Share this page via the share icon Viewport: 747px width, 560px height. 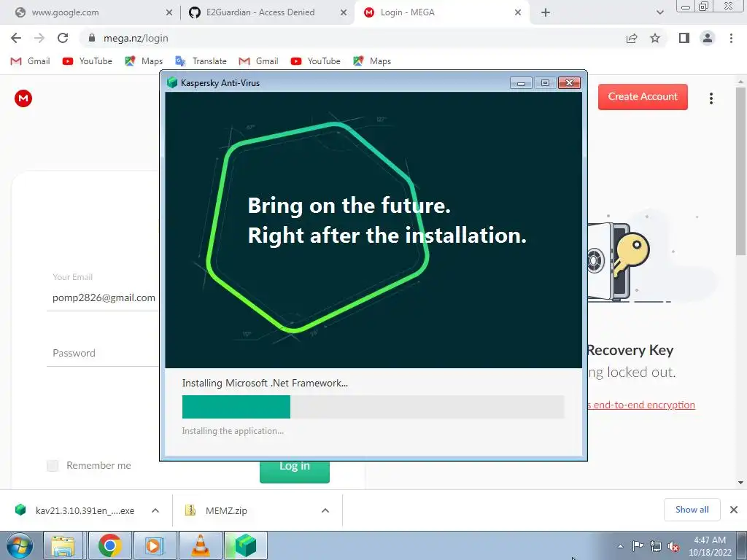632,38
